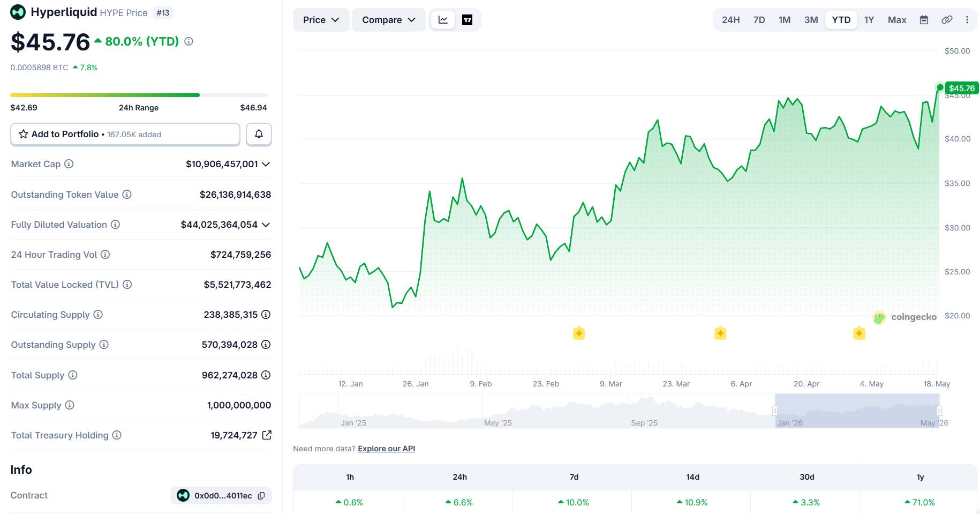This screenshot has width=980, height=514.
Task: Click the $724,759,256 trading volume value
Action: (x=240, y=255)
